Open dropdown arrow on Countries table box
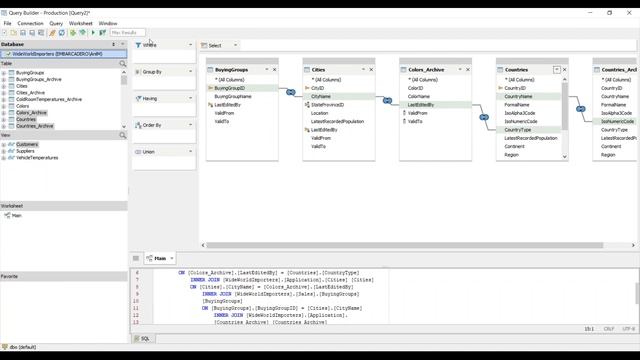 pos(557,70)
